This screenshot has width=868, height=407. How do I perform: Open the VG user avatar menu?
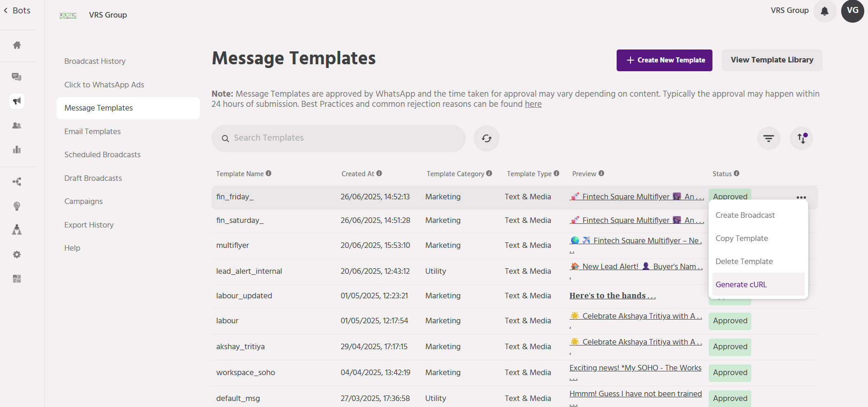click(852, 11)
